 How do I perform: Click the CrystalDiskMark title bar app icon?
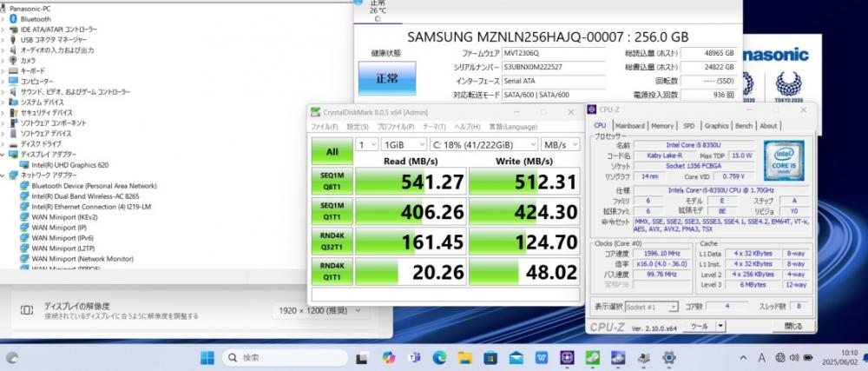coord(315,112)
